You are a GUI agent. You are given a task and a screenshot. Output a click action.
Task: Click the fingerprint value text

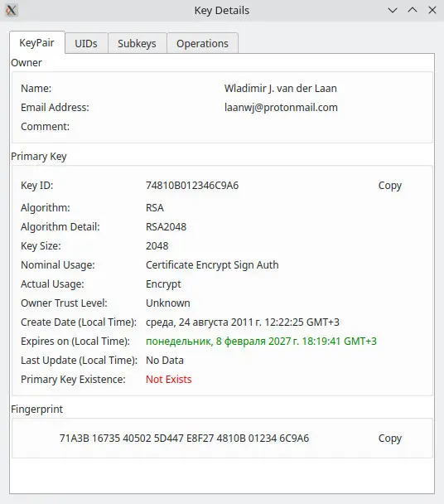point(184,439)
